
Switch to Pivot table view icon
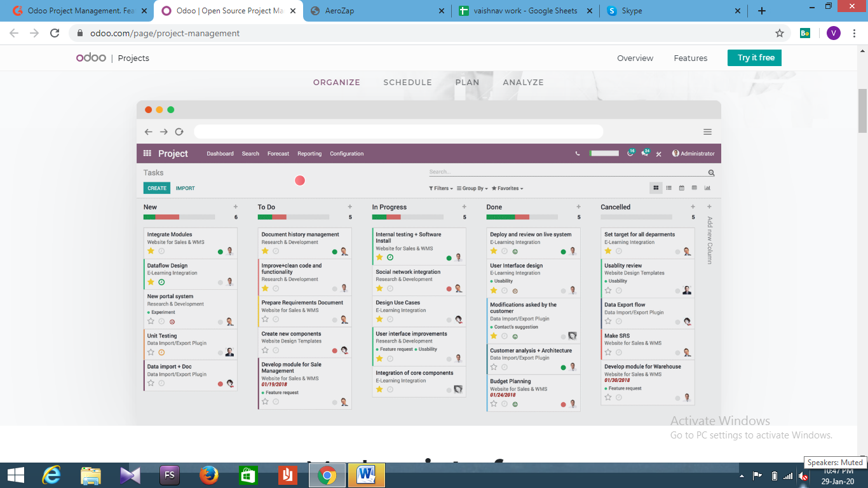click(695, 188)
